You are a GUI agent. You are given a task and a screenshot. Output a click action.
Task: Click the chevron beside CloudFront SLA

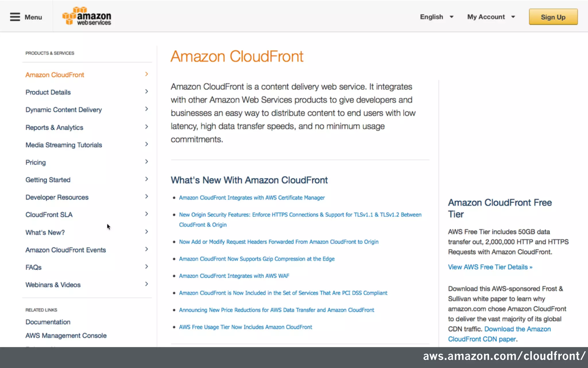[146, 214]
